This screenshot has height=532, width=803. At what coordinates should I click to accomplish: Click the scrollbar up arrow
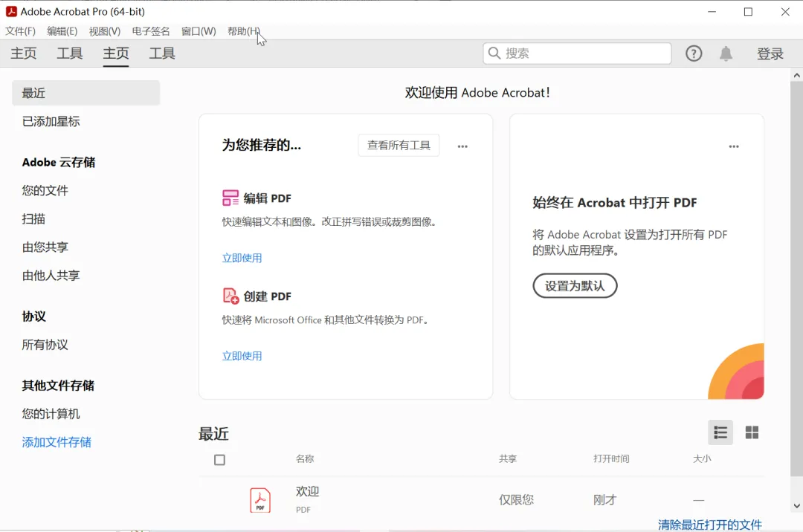pyautogui.click(x=796, y=75)
